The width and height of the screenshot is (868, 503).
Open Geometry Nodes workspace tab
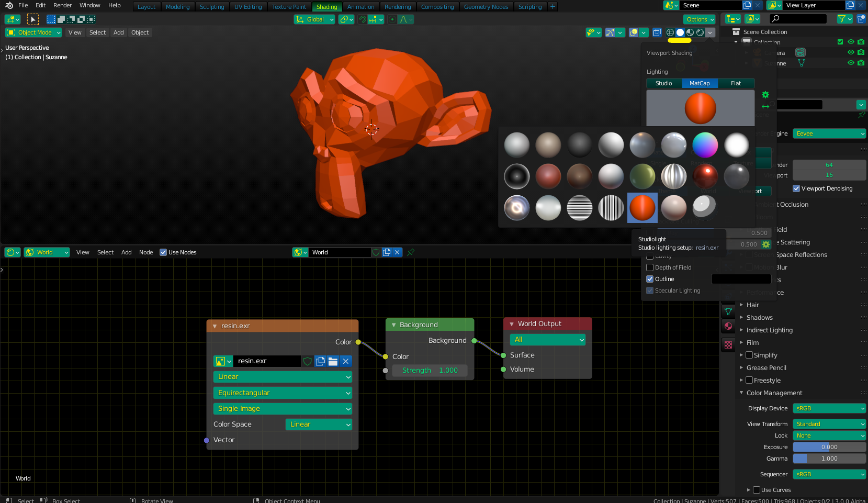[486, 7]
